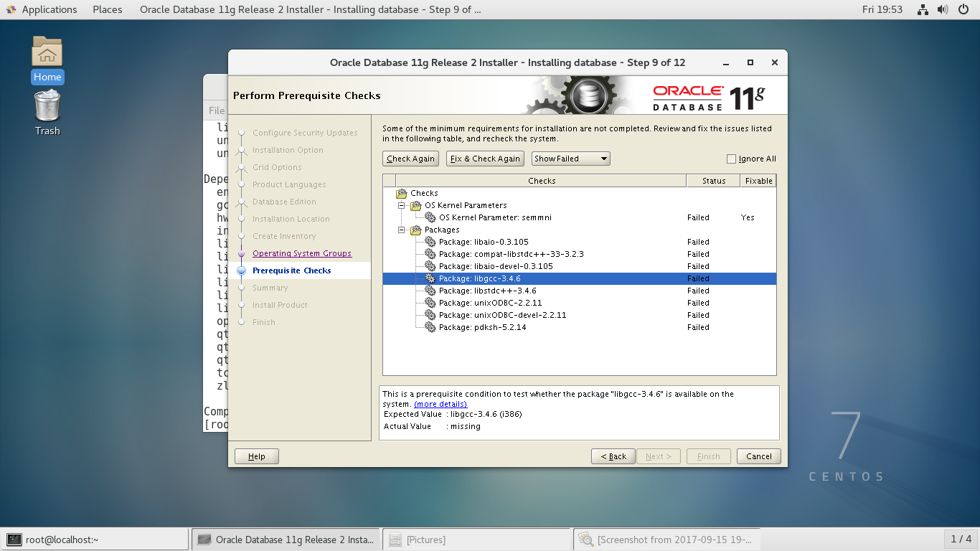980x551 pixels.
Task: Click the Help button
Action: click(256, 456)
